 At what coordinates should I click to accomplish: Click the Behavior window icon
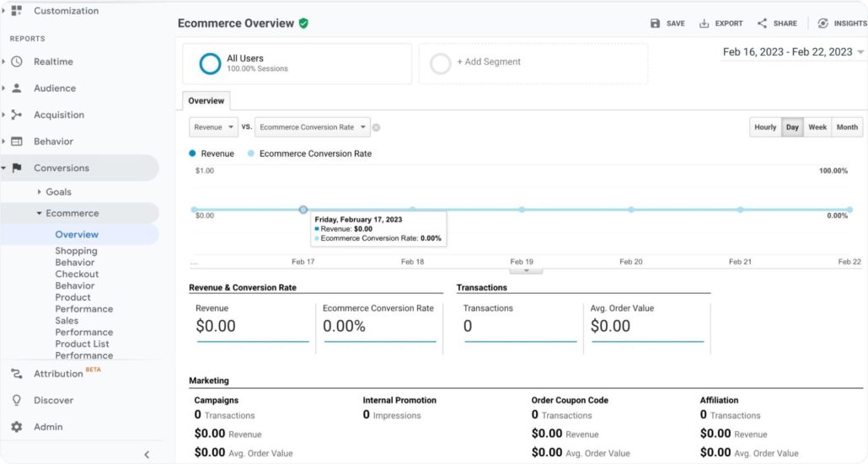pyautogui.click(x=17, y=141)
